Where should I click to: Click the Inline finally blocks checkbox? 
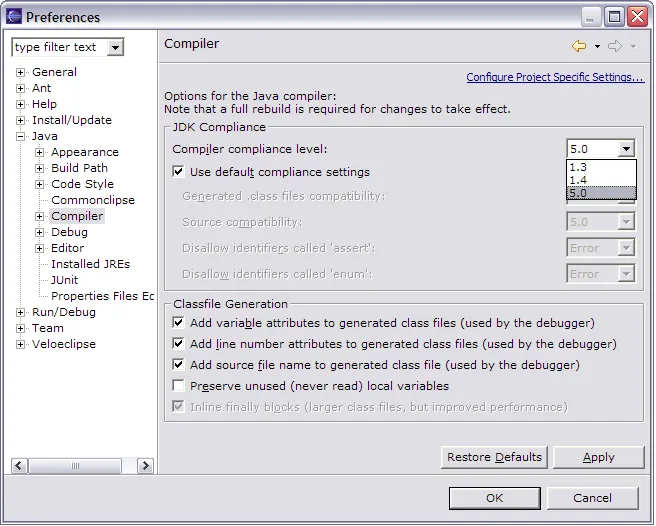point(178,406)
